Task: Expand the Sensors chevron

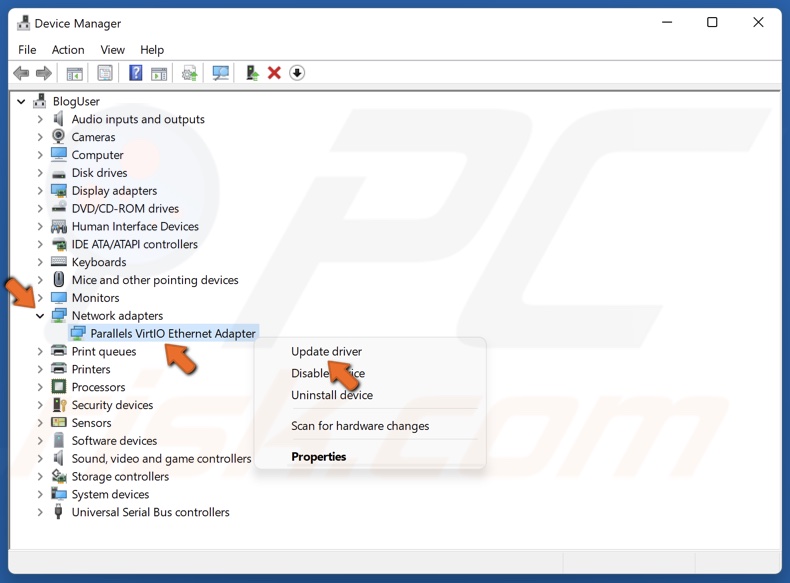Action: click(40, 423)
